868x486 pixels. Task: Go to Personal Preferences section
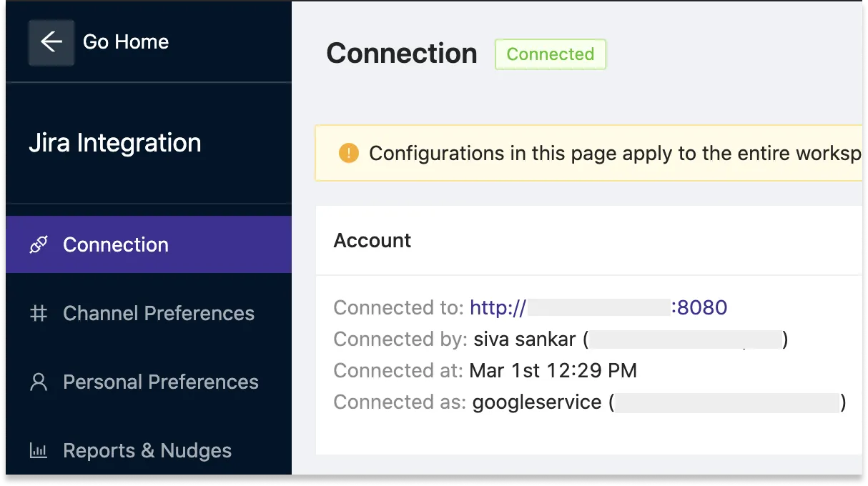[x=161, y=382]
